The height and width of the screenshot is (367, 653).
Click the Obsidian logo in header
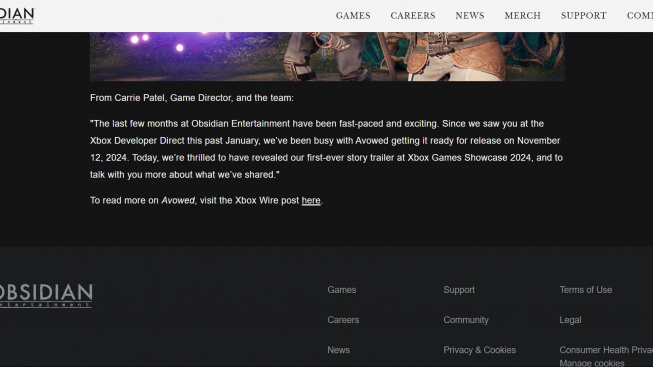point(17,16)
